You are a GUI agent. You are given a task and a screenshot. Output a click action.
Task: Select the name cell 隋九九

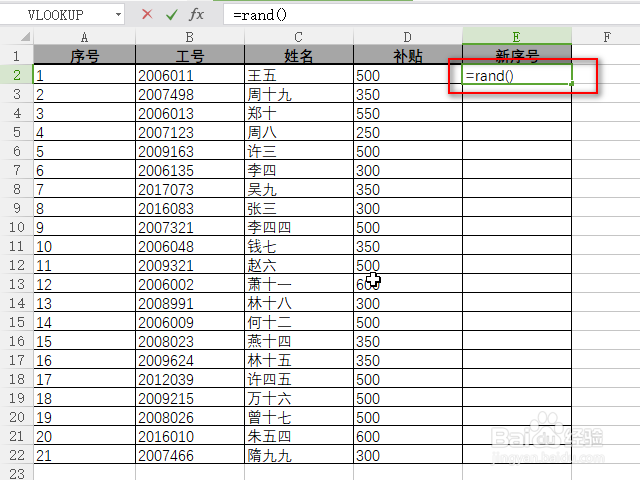(x=299, y=455)
